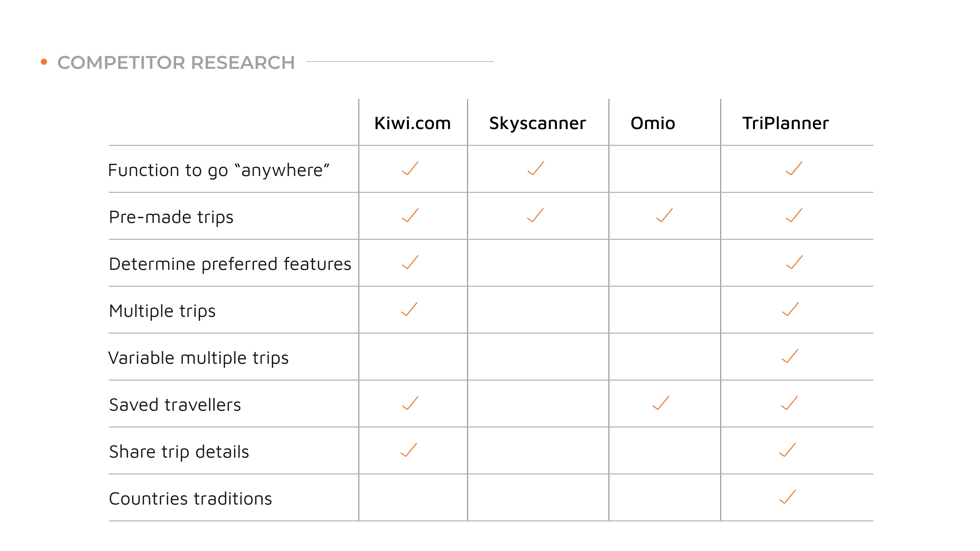The image size is (980, 551).
Task: Select the Omio column header
Action: [653, 123]
